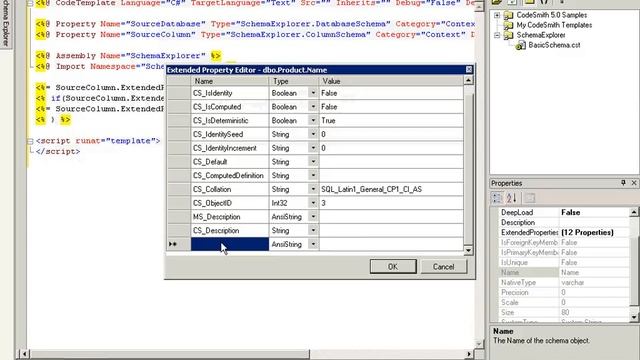Viewport: 640px width, 360px height.
Task: Open the BasicSchema.cst template file icon
Action: point(520,46)
